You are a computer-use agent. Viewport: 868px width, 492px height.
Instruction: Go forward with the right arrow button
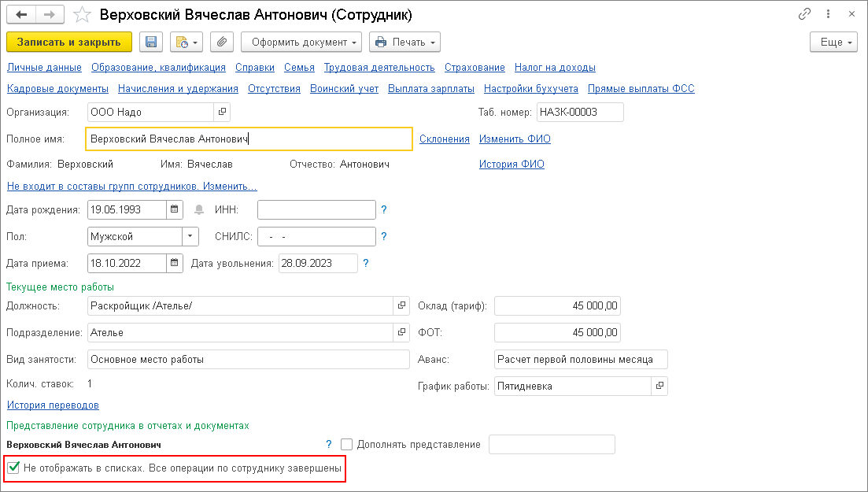coord(50,14)
